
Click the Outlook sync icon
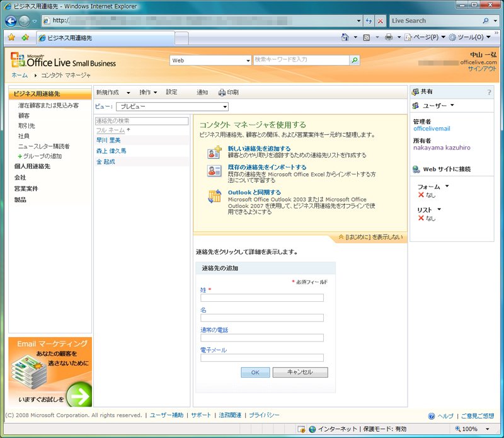214,196
